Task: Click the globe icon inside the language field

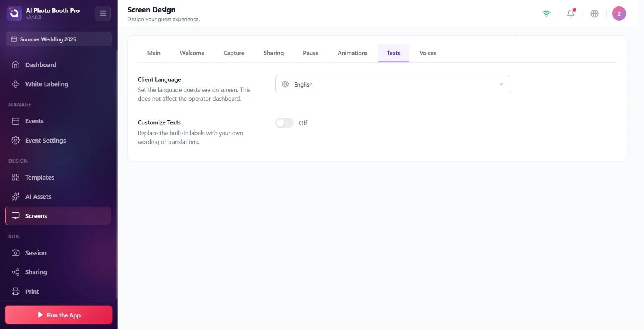Action: (x=285, y=84)
